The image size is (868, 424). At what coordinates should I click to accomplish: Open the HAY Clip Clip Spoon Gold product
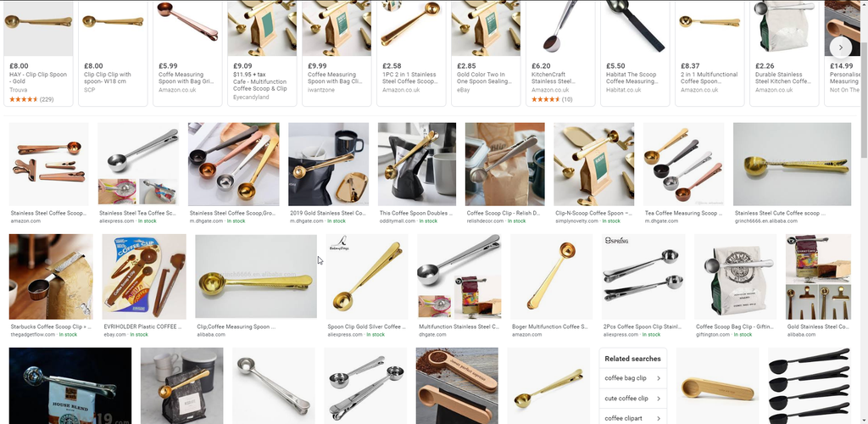pyautogui.click(x=38, y=53)
